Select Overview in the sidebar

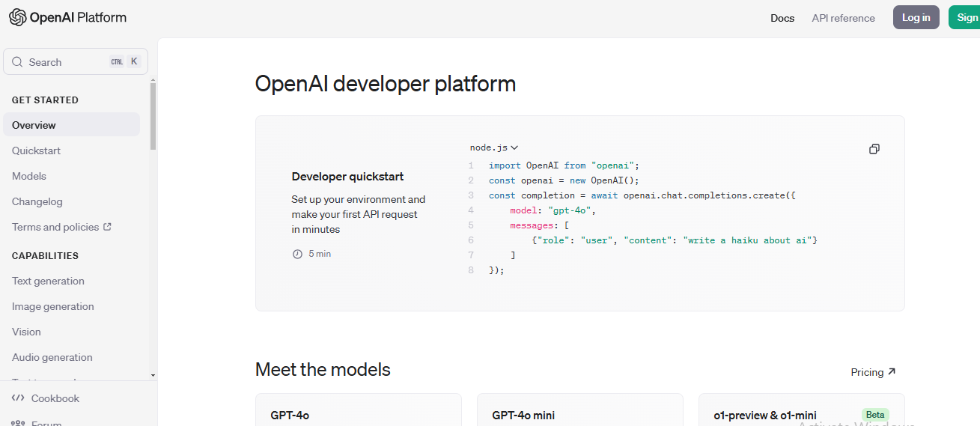click(71, 125)
